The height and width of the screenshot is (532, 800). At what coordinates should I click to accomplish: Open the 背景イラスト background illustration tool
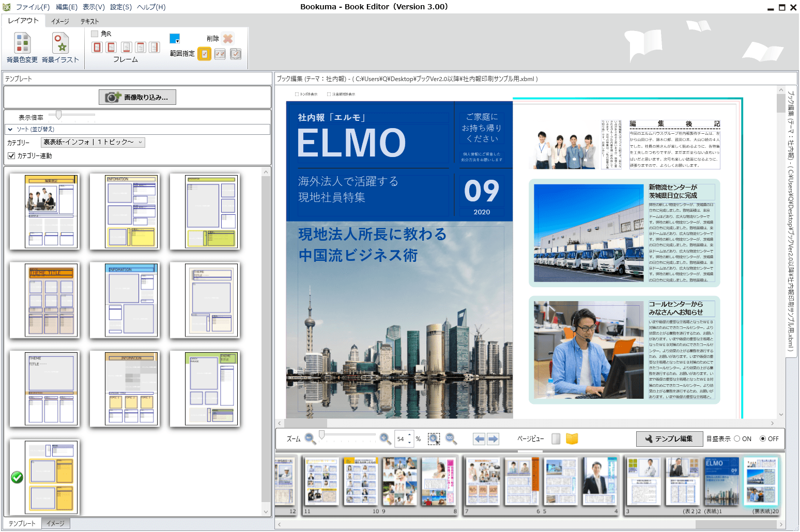point(60,48)
